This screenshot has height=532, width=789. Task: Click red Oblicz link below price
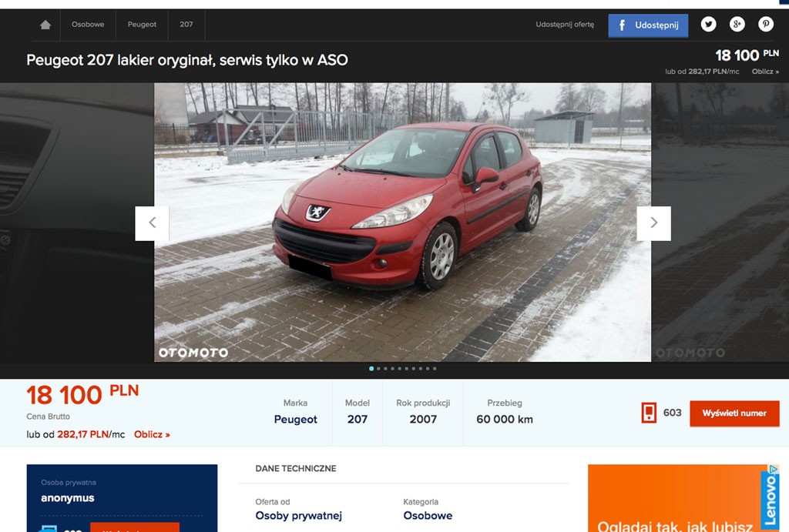[152, 434]
